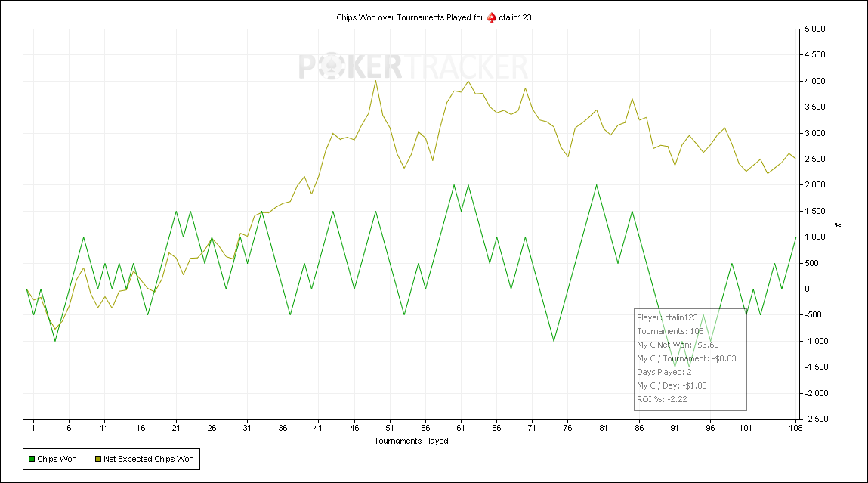Click the poker chip in PokerTracker watermark

(331, 67)
